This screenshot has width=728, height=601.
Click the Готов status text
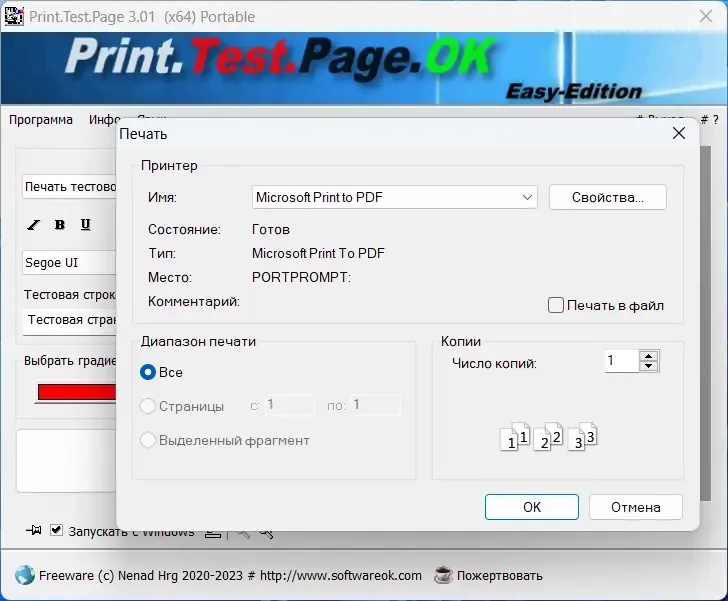click(x=271, y=229)
